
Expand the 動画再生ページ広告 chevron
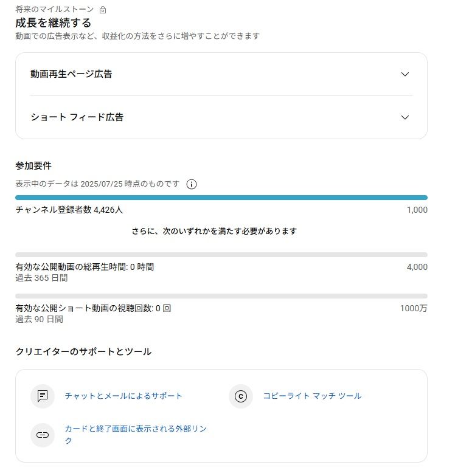[x=405, y=74]
